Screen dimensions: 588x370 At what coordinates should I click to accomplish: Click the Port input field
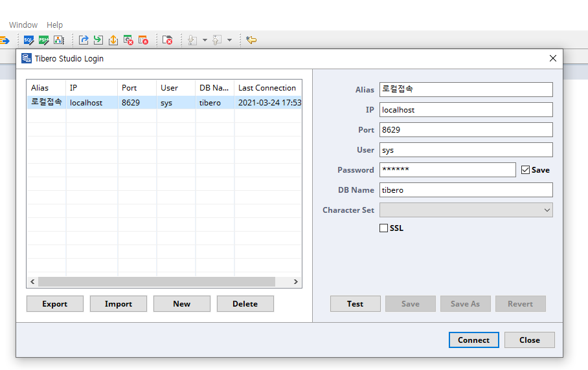click(466, 130)
